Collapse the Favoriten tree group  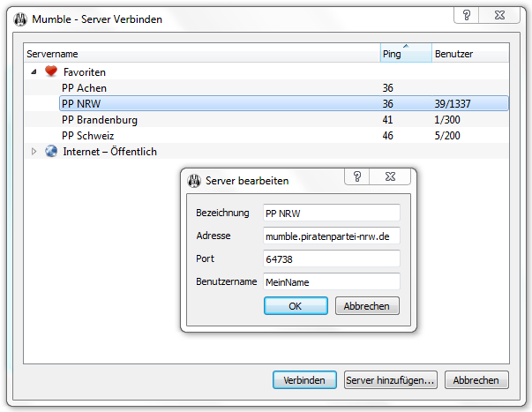pos(34,72)
